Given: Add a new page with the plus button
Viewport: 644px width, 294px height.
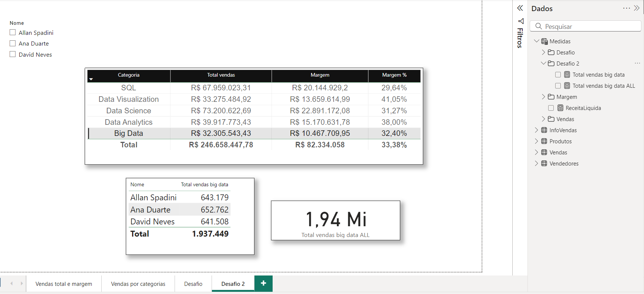Looking at the screenshot, I should tap(263, 283).
